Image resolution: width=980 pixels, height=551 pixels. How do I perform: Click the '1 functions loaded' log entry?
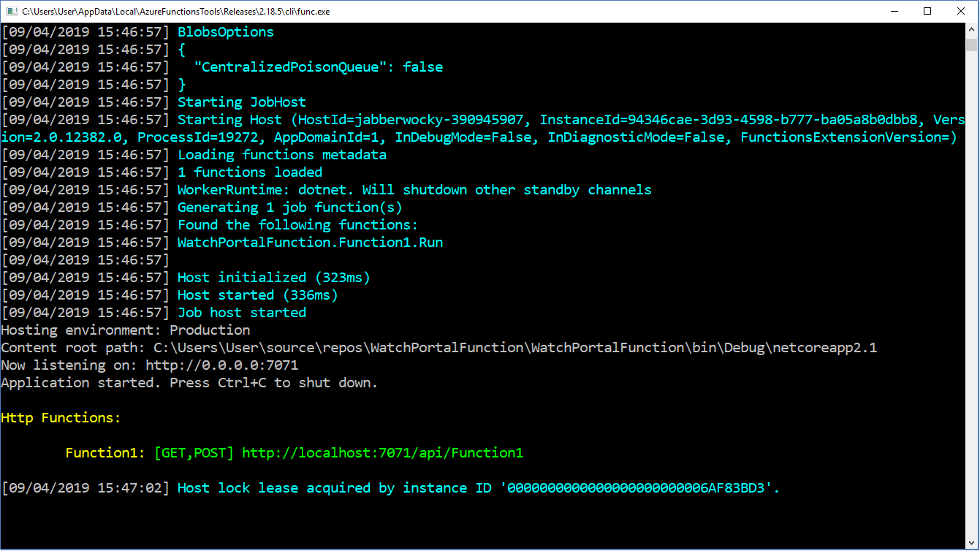point(248,172)
